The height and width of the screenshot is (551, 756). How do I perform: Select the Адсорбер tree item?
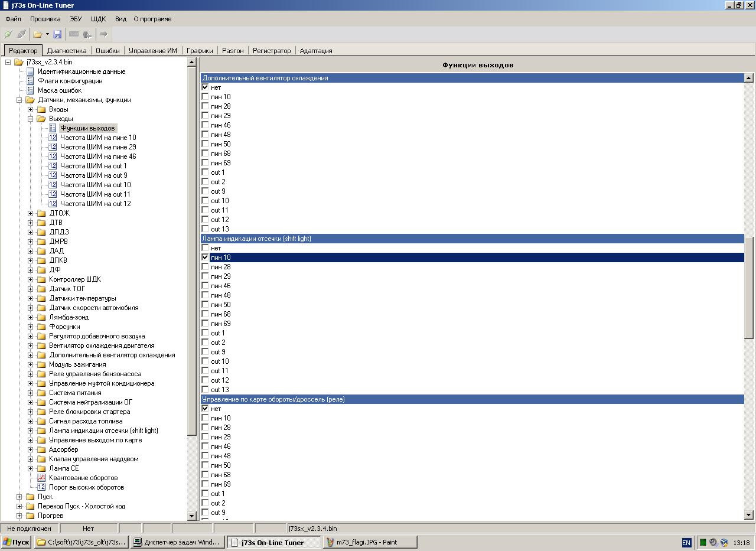coord(63,449)
